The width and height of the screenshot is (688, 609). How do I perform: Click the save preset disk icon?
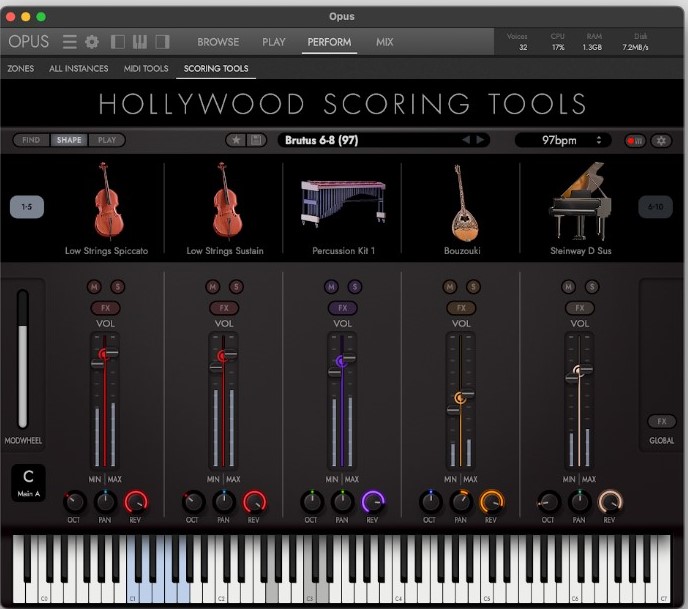click(x=256, y=140)
